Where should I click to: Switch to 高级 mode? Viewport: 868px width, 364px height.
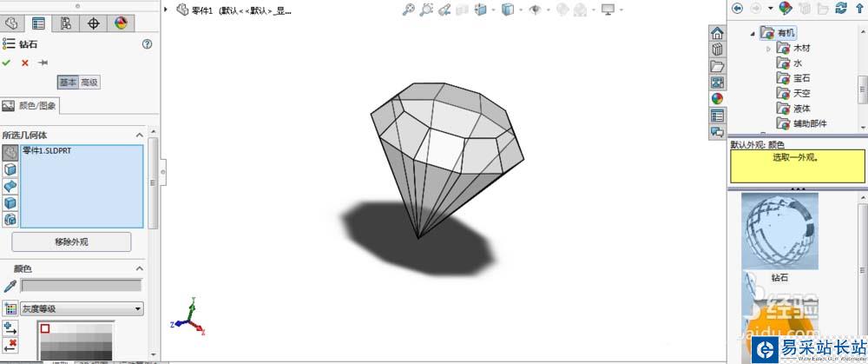pyautogui.click(x=89, y=83)
